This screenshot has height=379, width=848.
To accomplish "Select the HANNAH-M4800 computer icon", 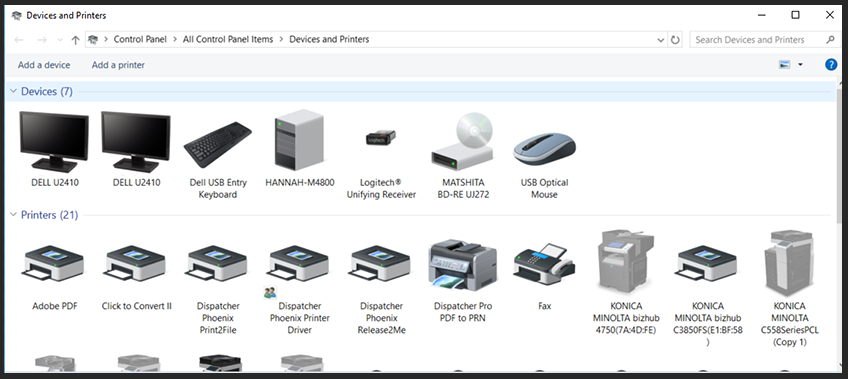I will (x=299, y=140).
